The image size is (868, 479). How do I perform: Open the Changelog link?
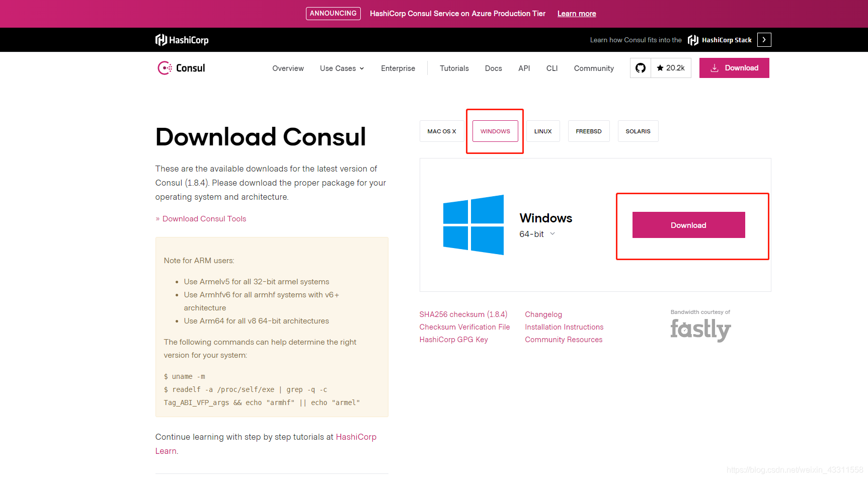tap(543, 314)
